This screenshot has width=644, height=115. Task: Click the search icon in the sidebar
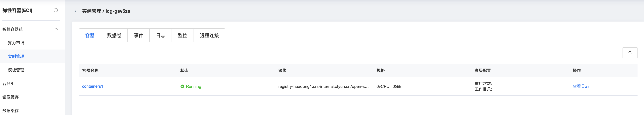(x=56, y=10)
